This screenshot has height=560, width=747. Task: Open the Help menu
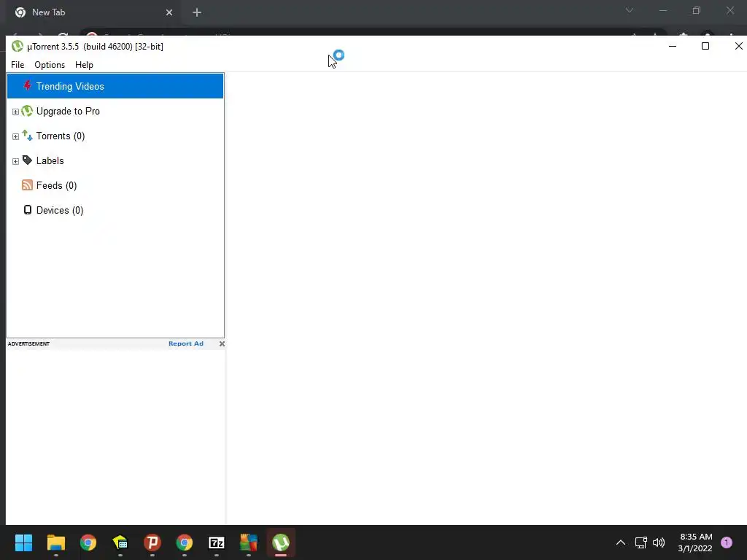tap(84, 65)
